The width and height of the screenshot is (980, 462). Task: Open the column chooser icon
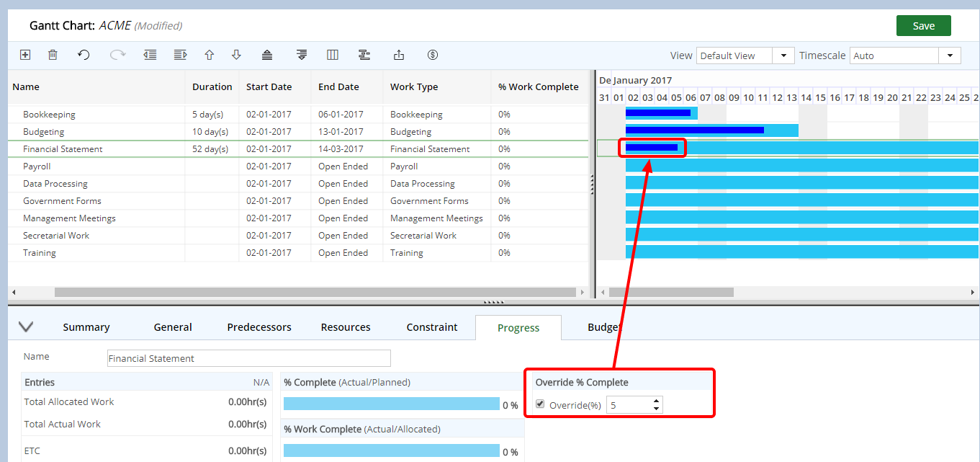[x=333, y=55]
